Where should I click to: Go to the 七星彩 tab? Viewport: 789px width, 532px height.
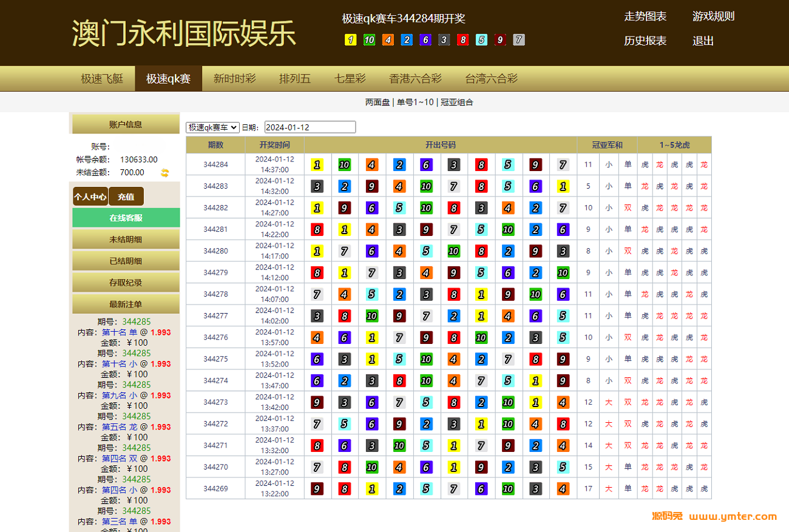(350, 79)
